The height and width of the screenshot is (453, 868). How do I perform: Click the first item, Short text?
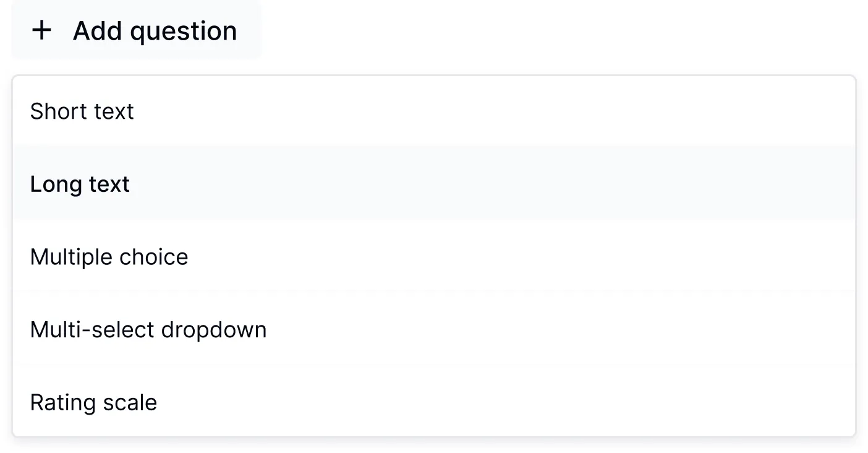pos(82,111)
